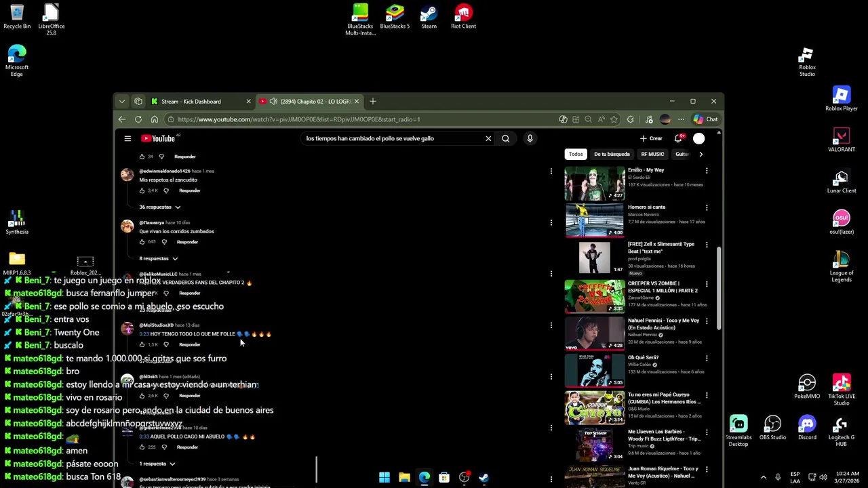
Task: Click the Crear button
Action: (x=651, y=138)
